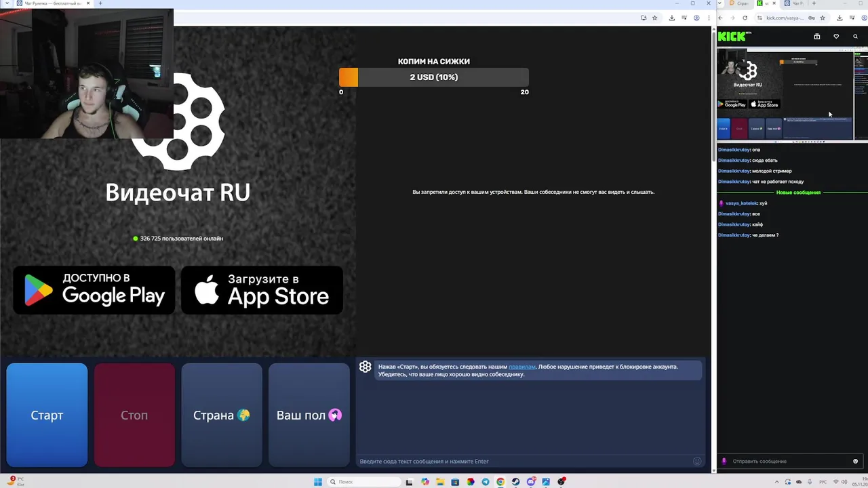Click username vasya_kotelok in chat
Viewport: 868px width, 488px height.
(x=741, y=203)
